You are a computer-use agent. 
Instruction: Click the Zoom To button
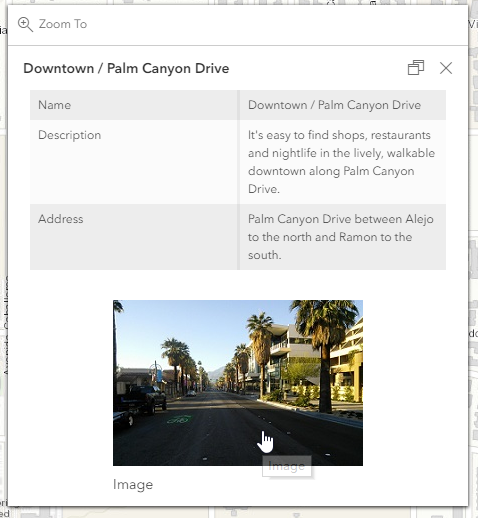[x=52, y=24]
